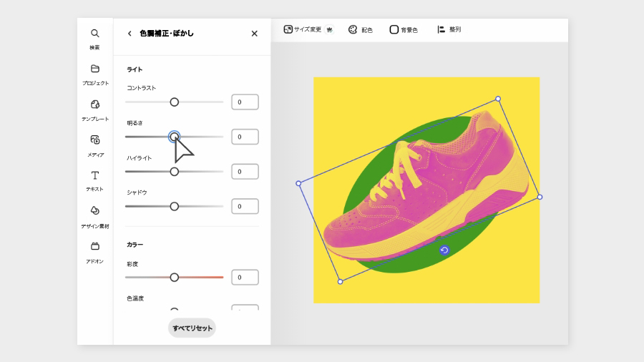Click the コントラスト slider handle
This screenshot has width=644, height=362.
[x=174, y=102]
